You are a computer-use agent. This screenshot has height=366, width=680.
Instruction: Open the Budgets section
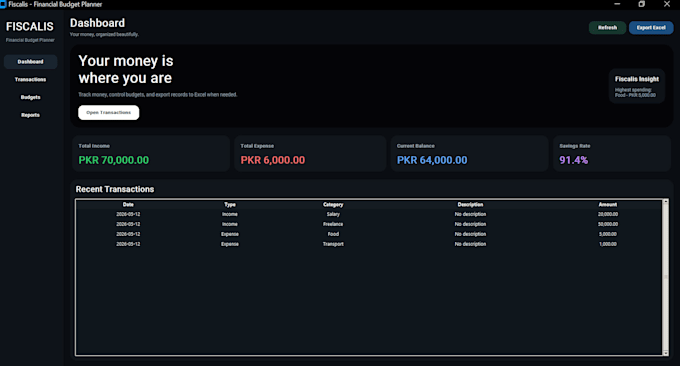[30, 97]
